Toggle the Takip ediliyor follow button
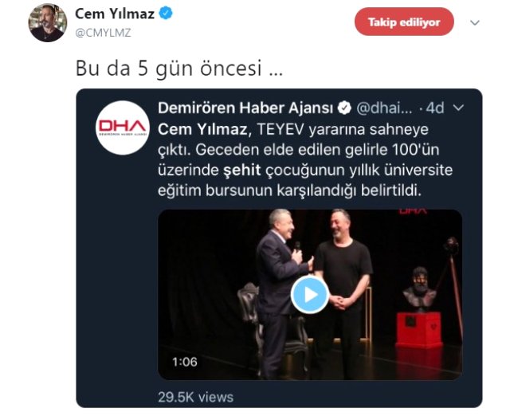Screen dimensions: 510x420 click(404, 22)
